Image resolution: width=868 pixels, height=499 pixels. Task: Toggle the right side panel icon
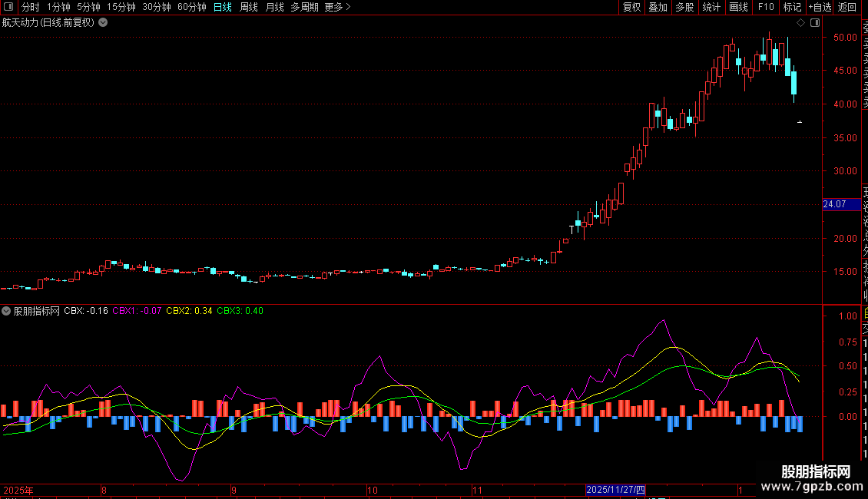815,23
